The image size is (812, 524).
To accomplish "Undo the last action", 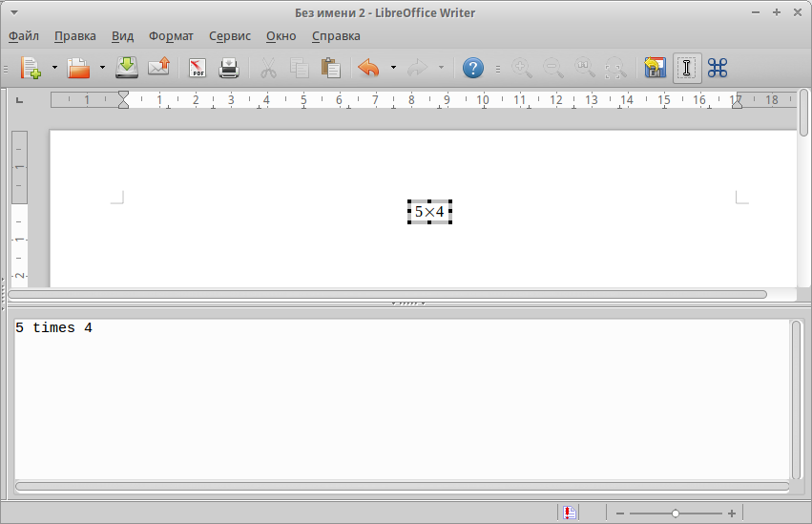I will (x=368, y=68).
